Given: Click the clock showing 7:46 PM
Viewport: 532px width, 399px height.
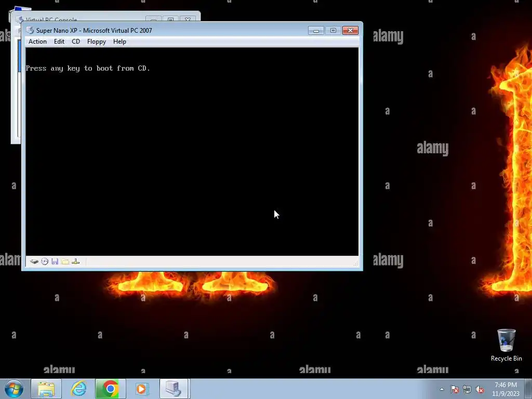Looking at the screenshot, I should pos(506,389).
